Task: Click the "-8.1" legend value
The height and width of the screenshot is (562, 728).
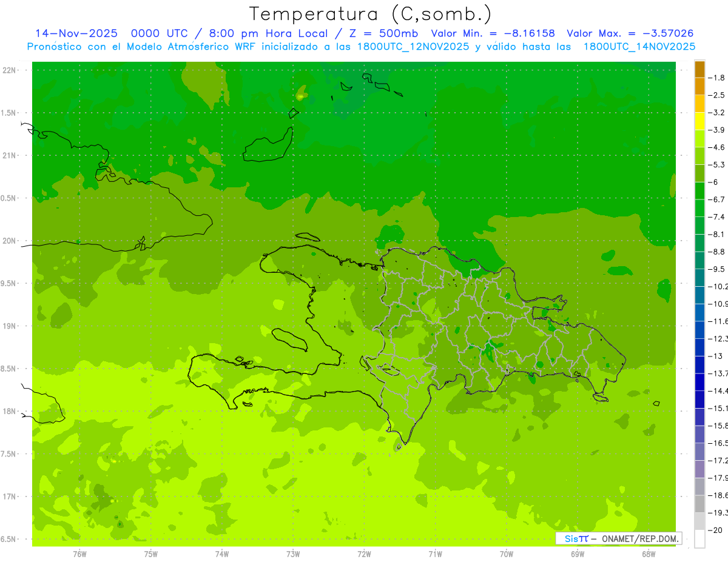Action: point(716,234)
